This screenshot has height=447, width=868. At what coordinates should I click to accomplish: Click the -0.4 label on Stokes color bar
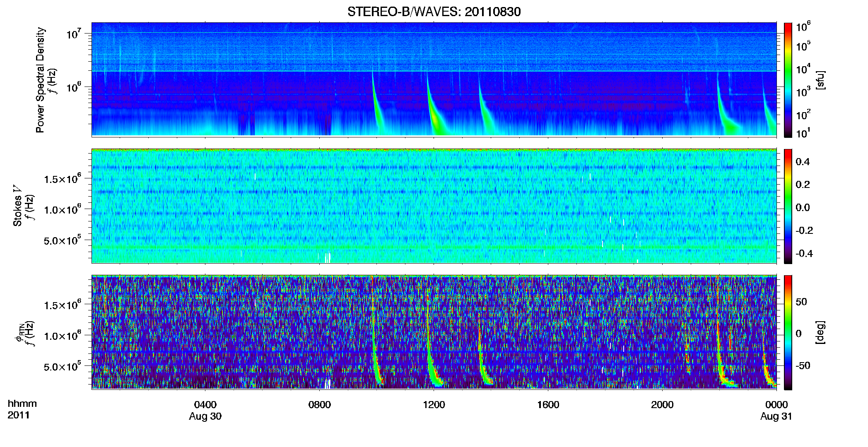click(x=804, y=253)
